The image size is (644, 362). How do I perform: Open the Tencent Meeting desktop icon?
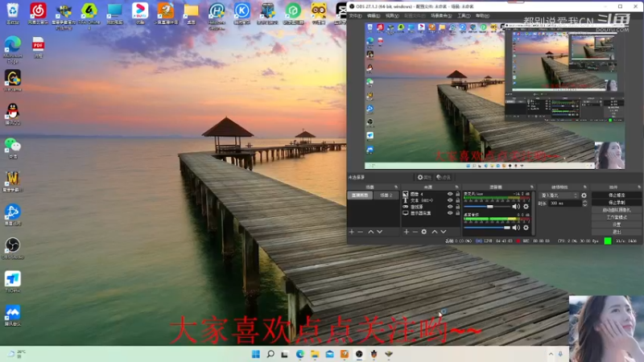tap(13, 315)
